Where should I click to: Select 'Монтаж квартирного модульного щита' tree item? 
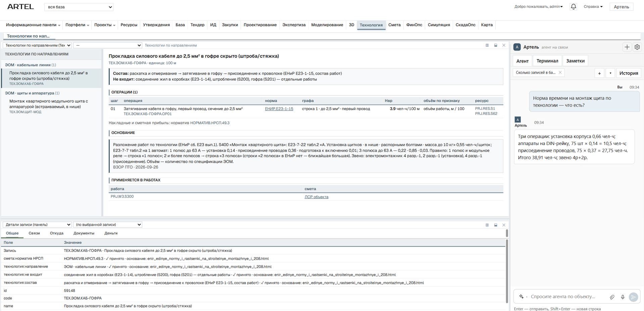(51, 106)
